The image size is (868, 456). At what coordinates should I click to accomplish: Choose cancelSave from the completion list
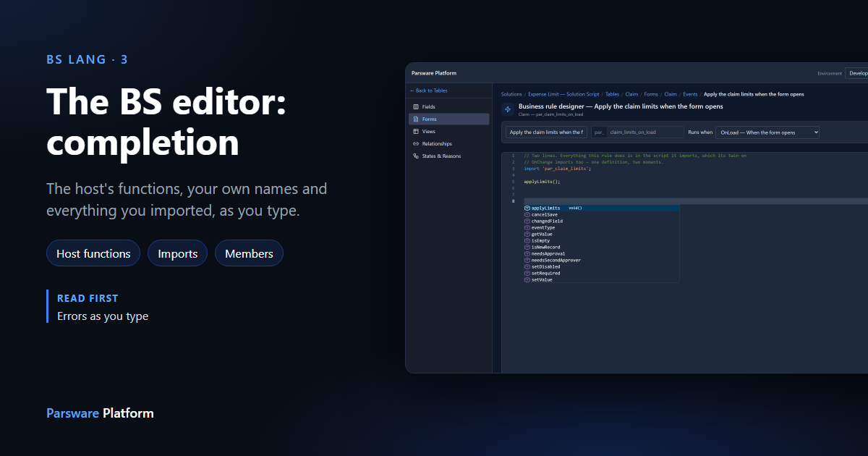[601, 215]
